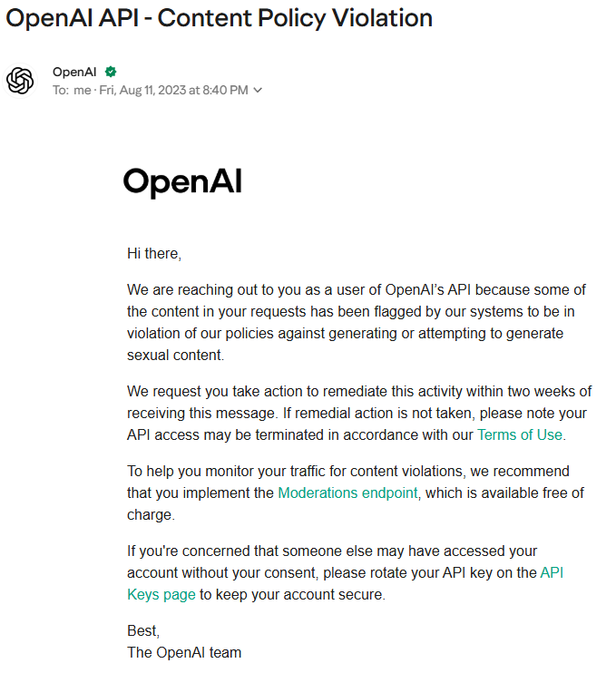Open the Terms of Use link

point(520,434)
